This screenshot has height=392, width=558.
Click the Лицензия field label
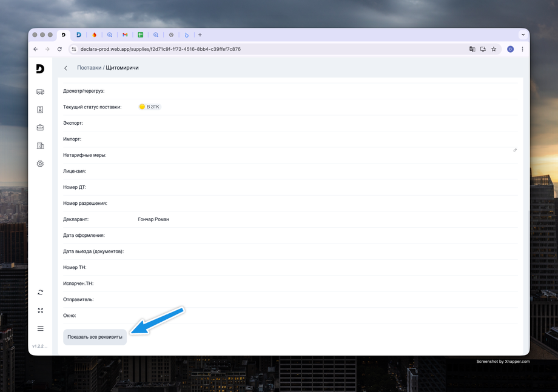[75, 171]
